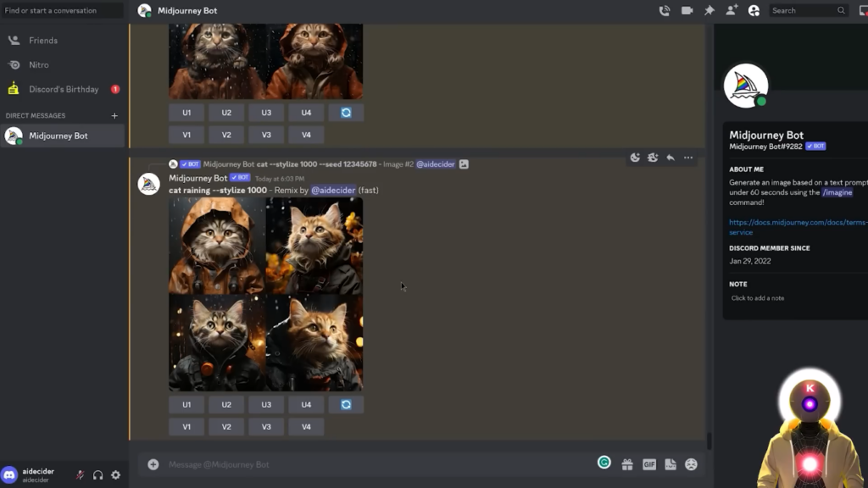Viewport: 868px width, 488px height.
Task: Start a video call
Action: tap(687, 10)
